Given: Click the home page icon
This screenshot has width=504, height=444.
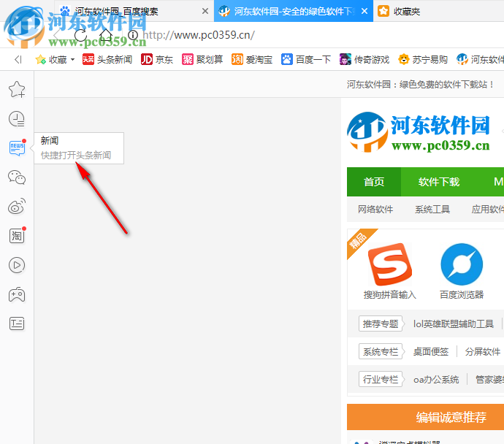Looking at the screenshot, I should tap(105, 35).
